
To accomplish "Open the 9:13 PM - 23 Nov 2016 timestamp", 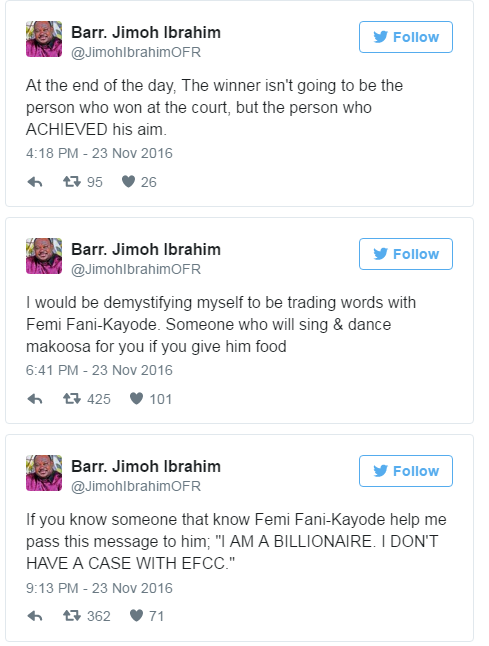I will 99,588.
